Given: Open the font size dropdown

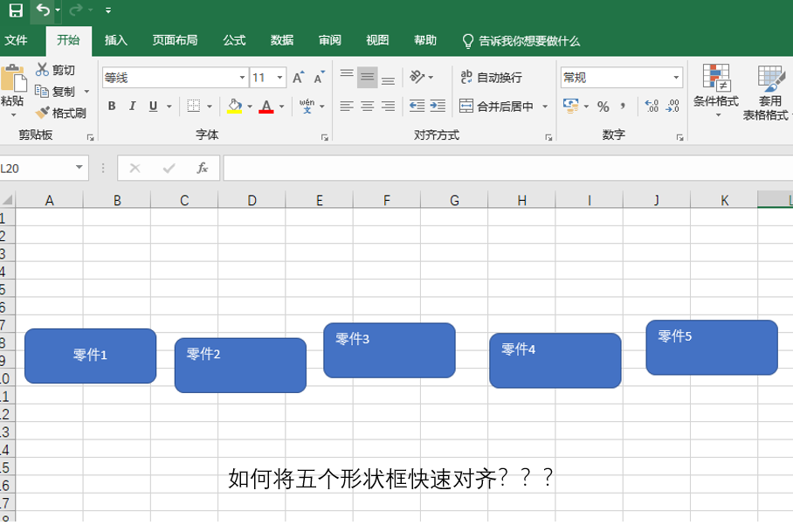Looking at the screenshot, I should tap(279, 78).
